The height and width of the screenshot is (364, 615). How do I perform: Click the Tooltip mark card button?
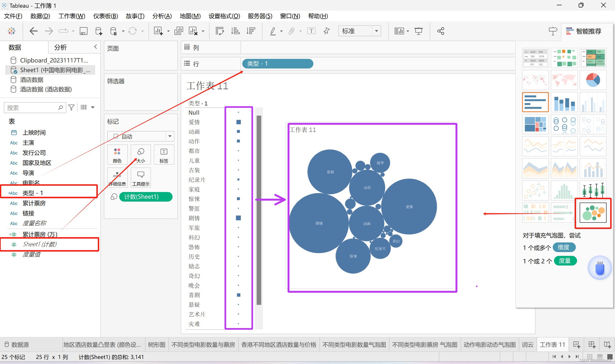tap(141, 178)
